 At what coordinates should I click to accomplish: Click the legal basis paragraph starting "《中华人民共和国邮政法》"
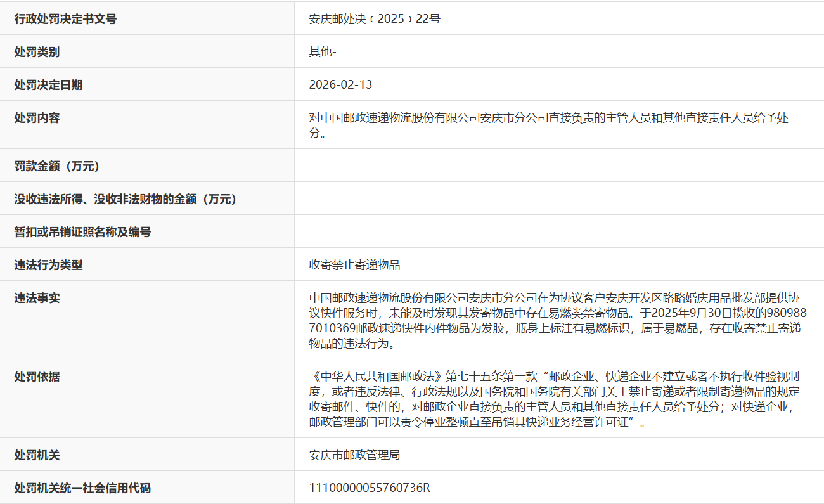pyautogui.click(x=555, y=399)
